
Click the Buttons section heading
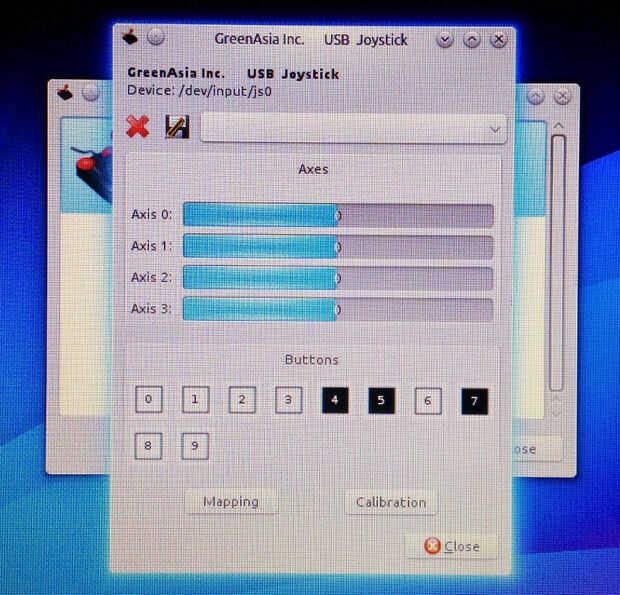(312, 360)
